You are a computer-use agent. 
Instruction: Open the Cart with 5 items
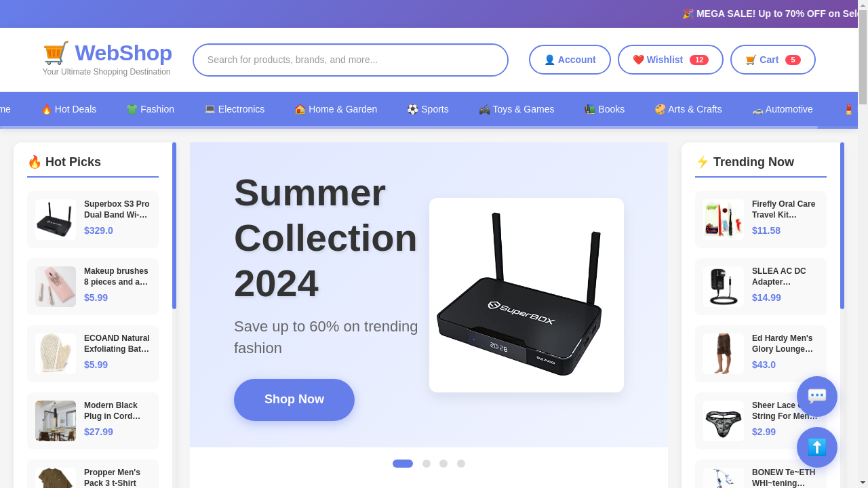click(773, 60)
